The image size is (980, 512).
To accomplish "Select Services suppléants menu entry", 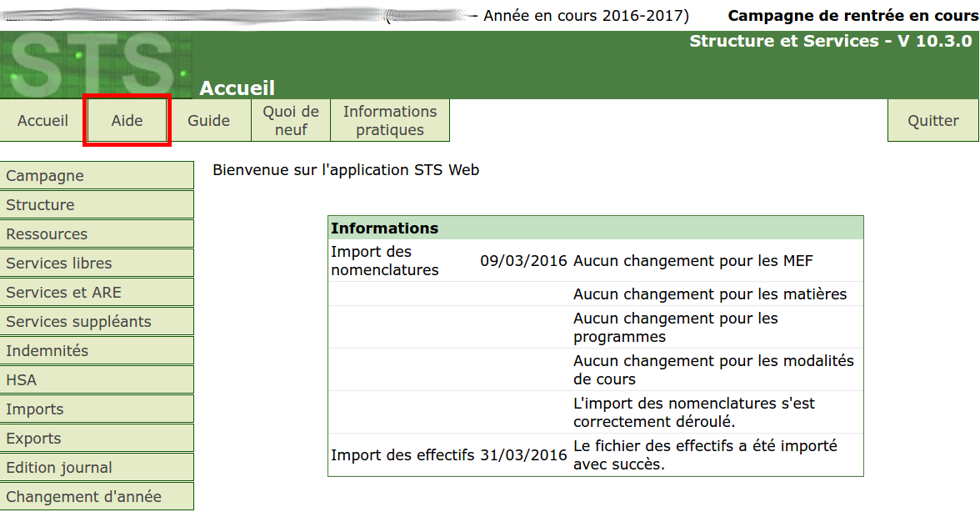I will (97, 322).
